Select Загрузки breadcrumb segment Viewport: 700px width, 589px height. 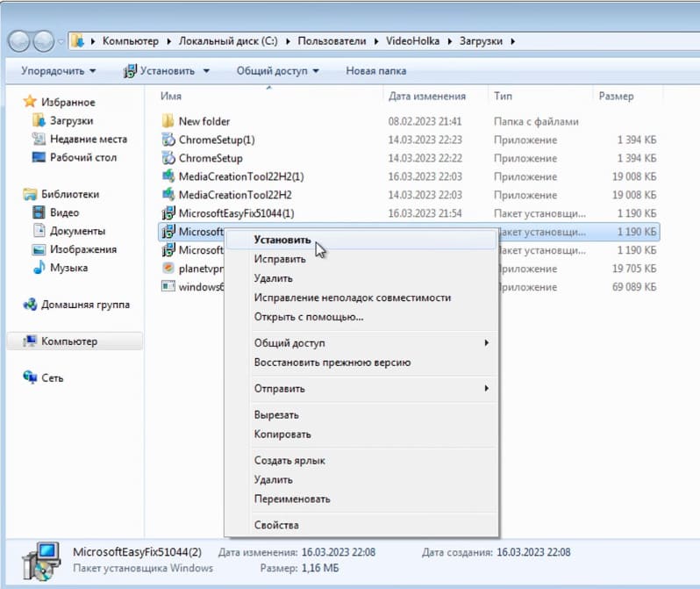[481, 41]
